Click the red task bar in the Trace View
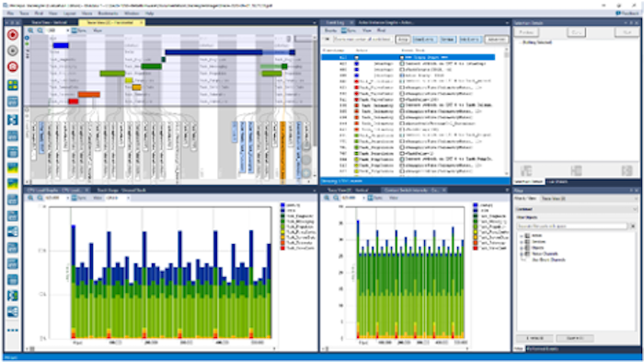This screenshot has width=644, height=362. [x=74, y=101]
